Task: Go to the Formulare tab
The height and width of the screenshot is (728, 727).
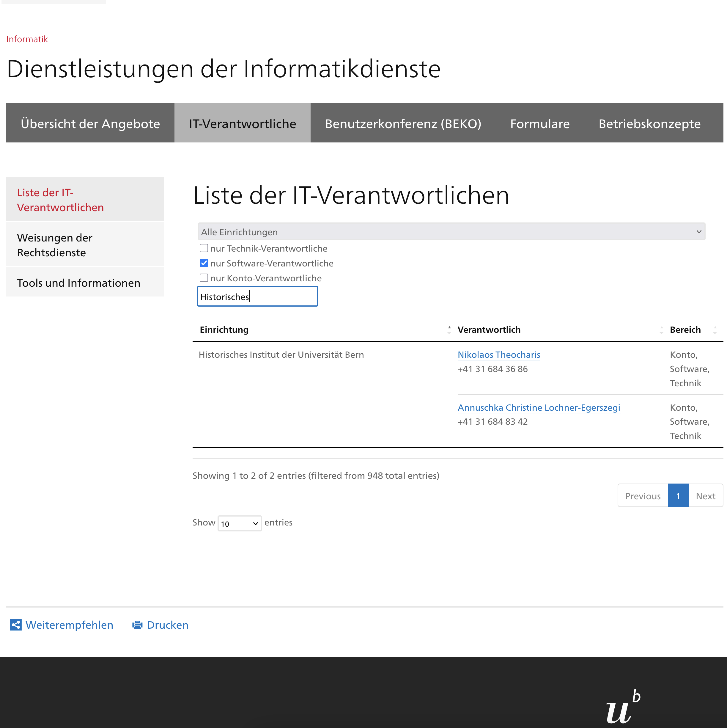Action: (x=539, y=123)
